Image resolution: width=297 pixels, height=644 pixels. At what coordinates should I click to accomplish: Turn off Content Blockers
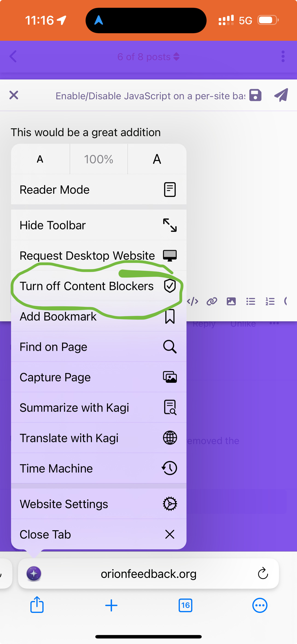click(x=99, y=286)
